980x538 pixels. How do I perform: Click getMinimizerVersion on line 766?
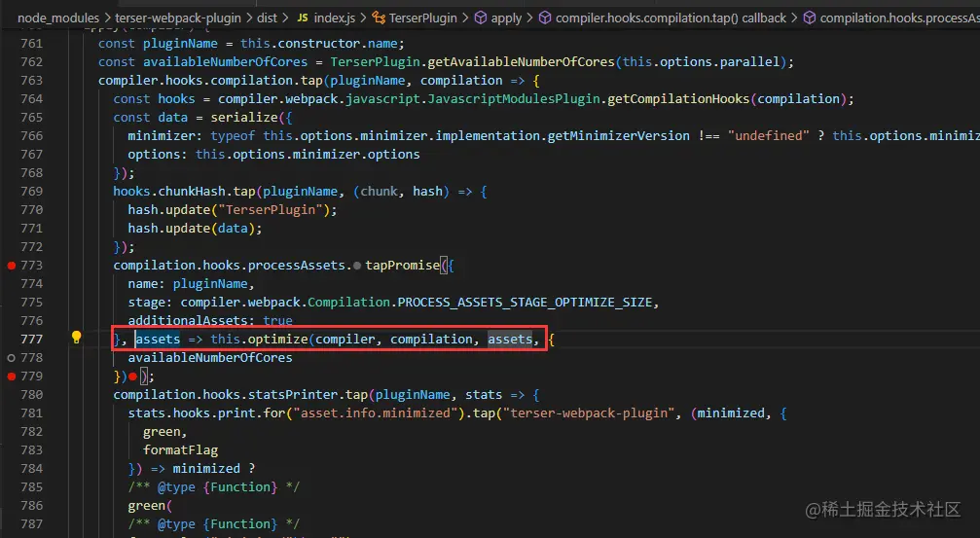pos(618,135)
